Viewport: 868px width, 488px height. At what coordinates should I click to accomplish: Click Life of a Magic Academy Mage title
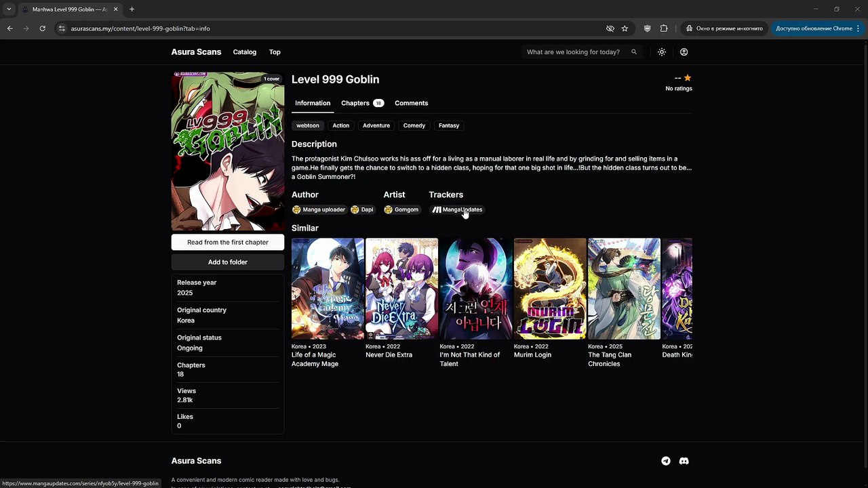(315, 359)
